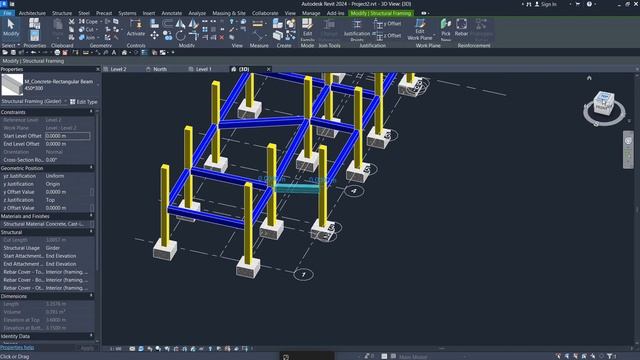This screenshot has height=360, width=640.
Task: Click the Activate controls button
Action: coord(136,28)
